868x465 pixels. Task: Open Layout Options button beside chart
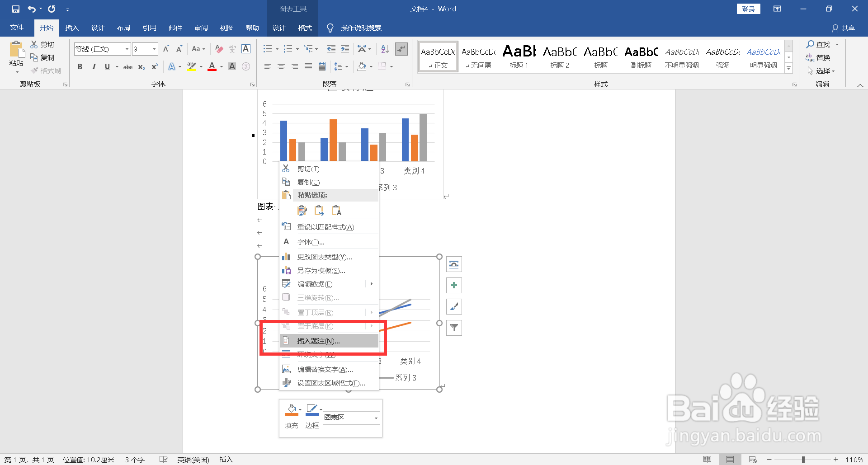[454, 264]
